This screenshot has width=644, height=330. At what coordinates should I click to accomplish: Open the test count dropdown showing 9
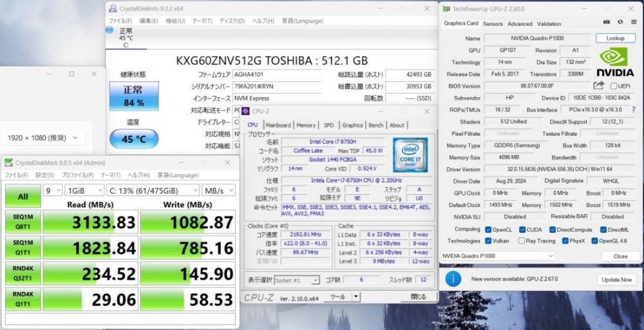53,190
